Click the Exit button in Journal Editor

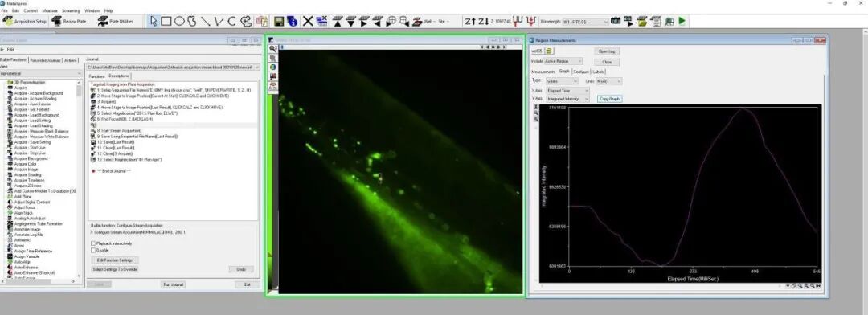pos(247,284)
